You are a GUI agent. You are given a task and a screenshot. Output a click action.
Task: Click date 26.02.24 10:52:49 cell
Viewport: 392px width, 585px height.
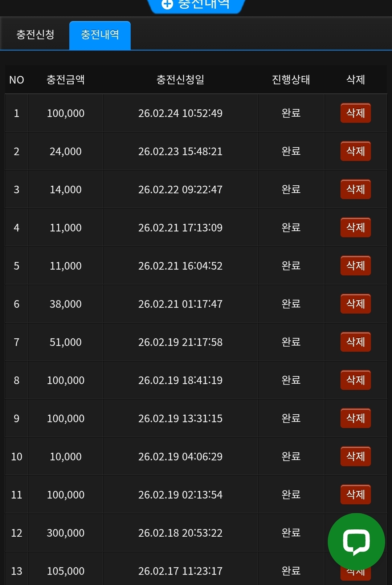(x=180, y=113)
